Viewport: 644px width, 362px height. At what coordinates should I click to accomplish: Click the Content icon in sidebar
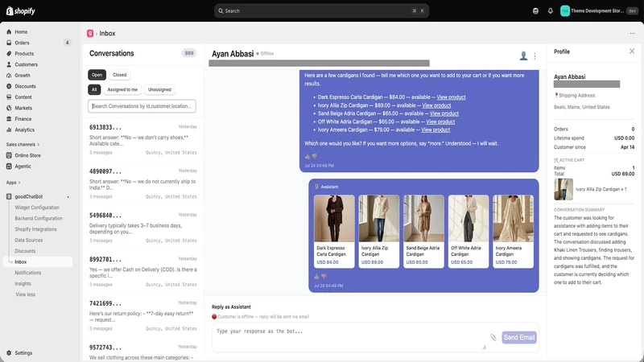tap(9, 97)
